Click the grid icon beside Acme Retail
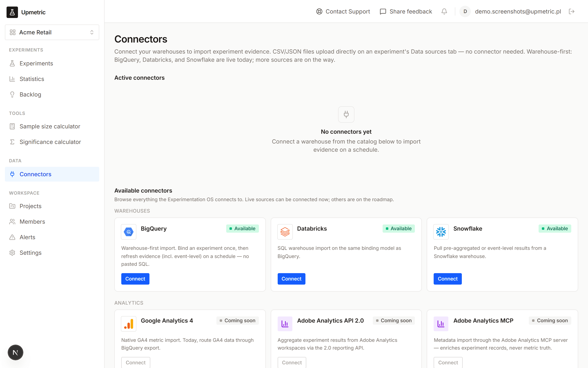The image size is (588, 368). [13, 32]
